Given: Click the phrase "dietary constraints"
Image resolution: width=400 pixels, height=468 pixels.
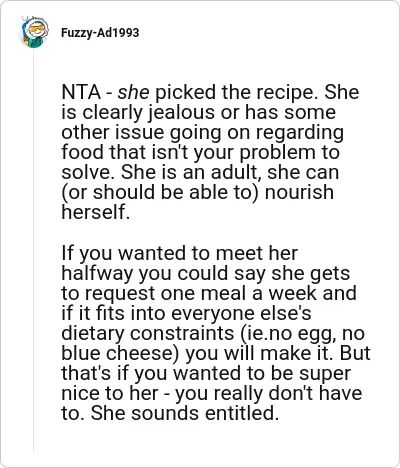Looking at the screenshot, I should (148, 333).
